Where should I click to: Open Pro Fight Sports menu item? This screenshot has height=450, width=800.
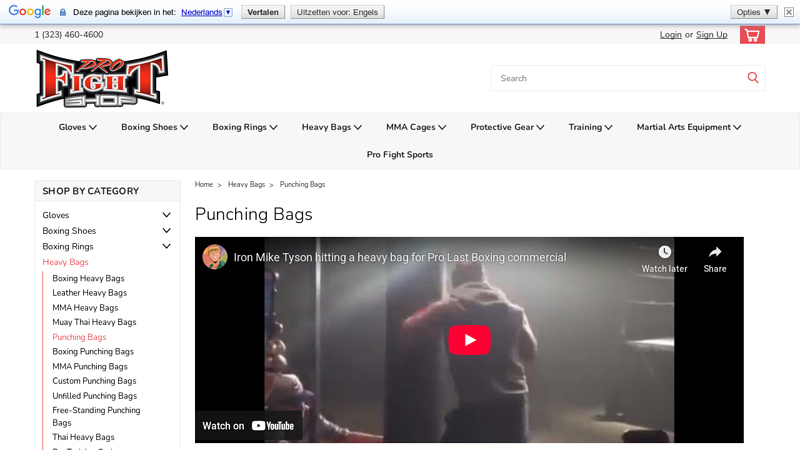[399, 155]
